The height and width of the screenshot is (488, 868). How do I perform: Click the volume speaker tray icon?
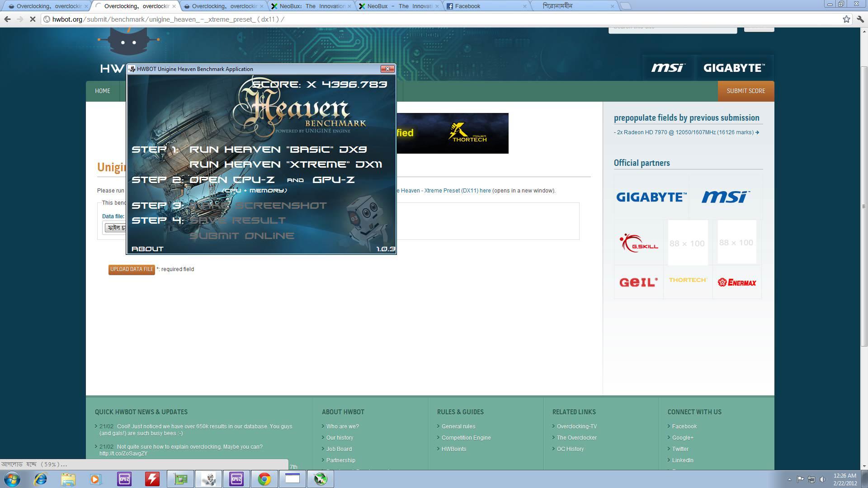click(822, 479)
